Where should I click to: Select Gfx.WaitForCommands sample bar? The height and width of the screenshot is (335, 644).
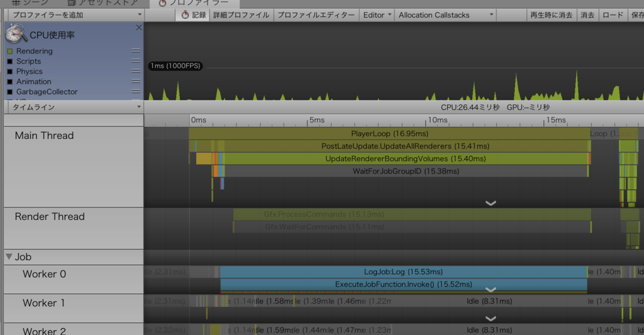(412, 227)
